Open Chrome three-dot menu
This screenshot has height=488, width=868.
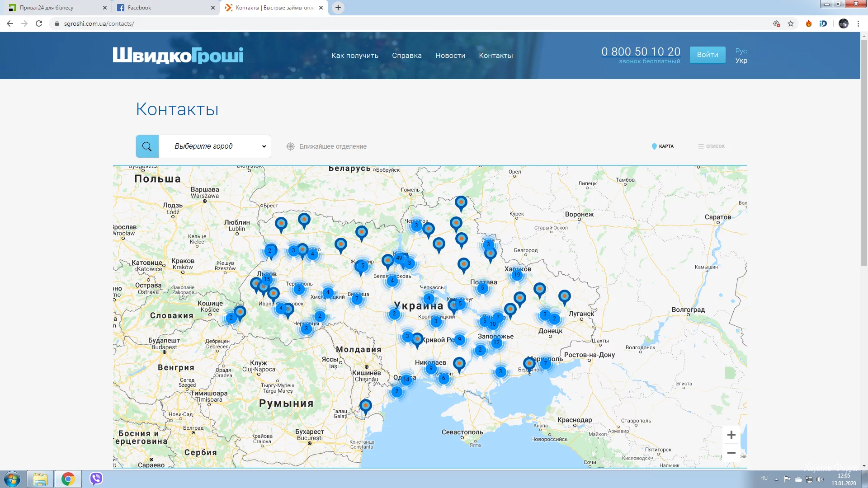[x=858, y=23]
